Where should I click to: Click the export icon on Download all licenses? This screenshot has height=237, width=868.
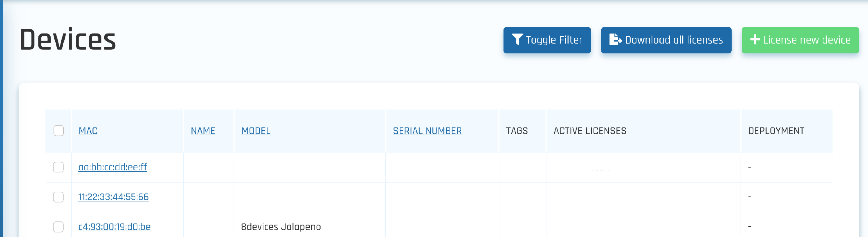click(615, 40)
